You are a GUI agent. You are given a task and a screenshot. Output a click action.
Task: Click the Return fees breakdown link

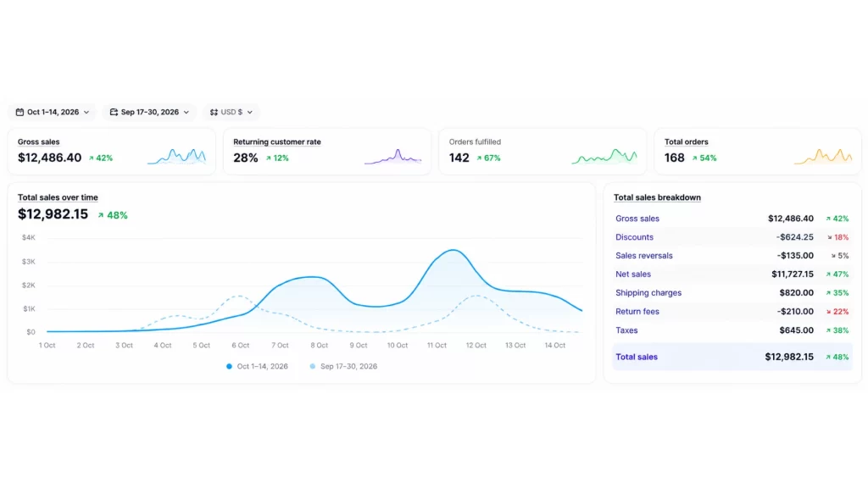pos(637,312)
